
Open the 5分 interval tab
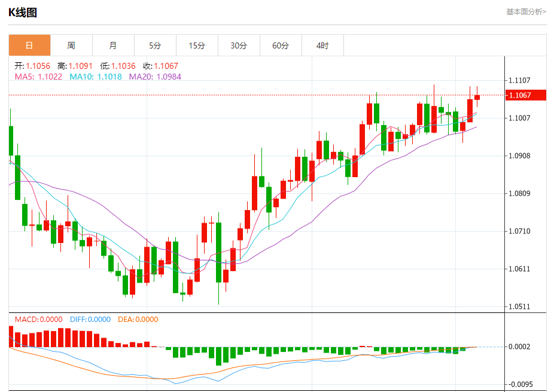click(155, 45)
